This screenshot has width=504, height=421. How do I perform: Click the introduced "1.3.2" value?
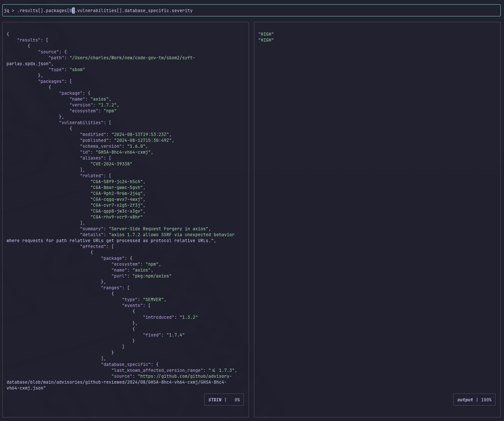coord(189,317)
